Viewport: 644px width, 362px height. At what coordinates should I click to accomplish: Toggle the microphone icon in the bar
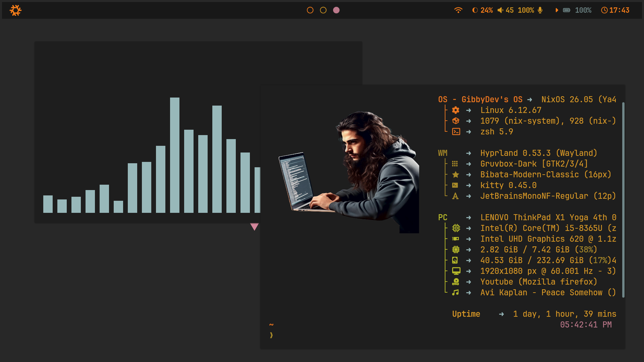540,10
